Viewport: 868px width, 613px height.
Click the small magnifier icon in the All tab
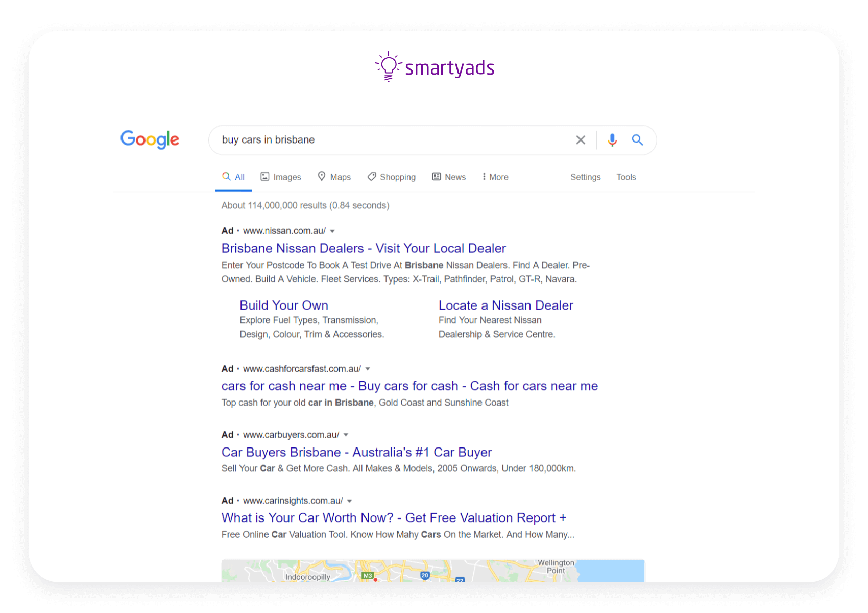[x=226, y=176]
